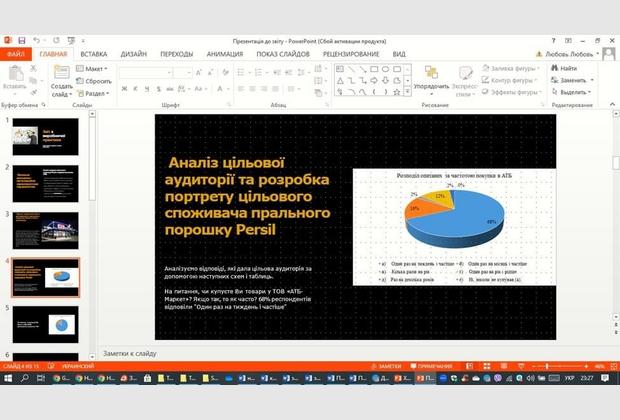Toggle text Shadow (S) formatting

pos(159,89)
